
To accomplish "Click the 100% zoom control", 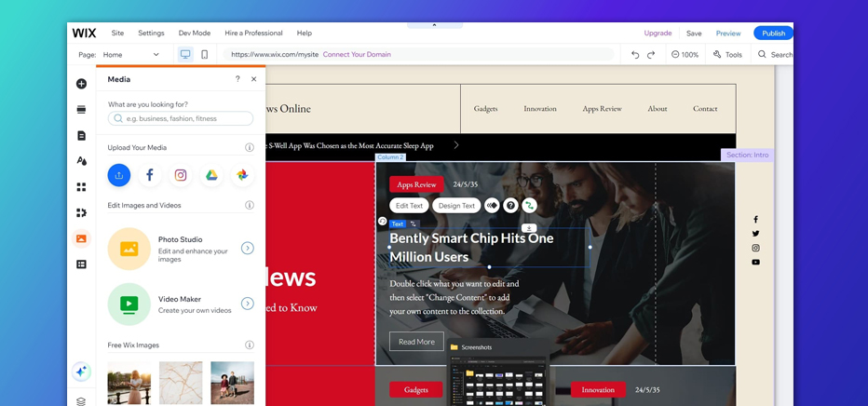I will pos(685,55).
